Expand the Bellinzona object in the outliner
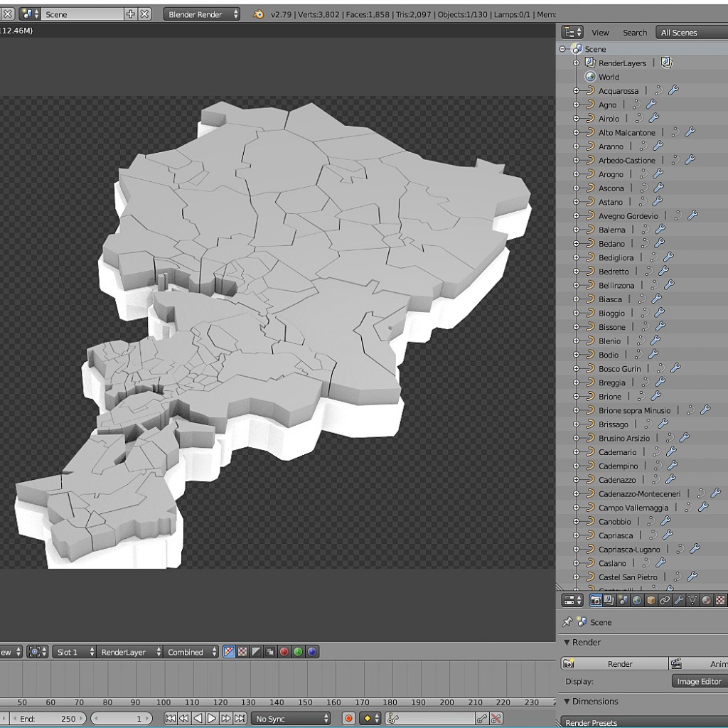Screen dimensions: 728x728 (577, 285)
